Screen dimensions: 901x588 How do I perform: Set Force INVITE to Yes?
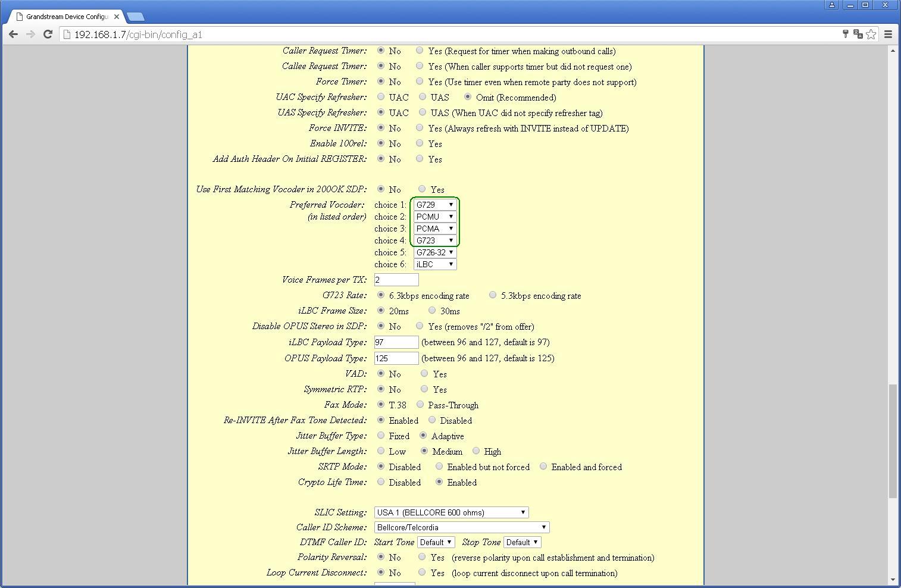pos(420,128)
